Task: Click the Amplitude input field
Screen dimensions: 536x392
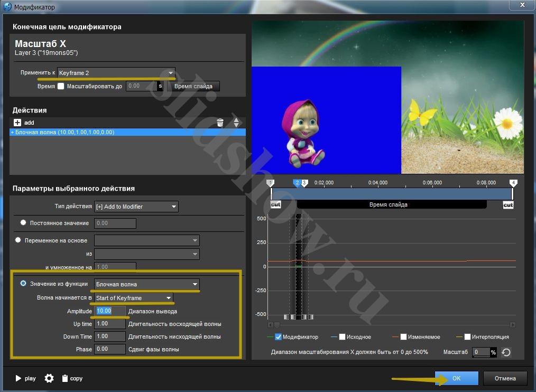Action: point(110,311)
